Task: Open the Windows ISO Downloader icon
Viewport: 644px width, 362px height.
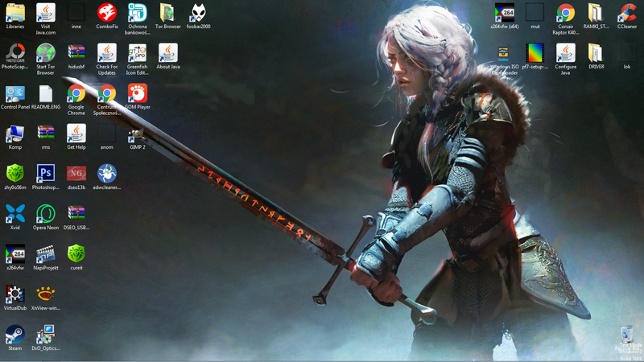Action: [x=505, y=53]
